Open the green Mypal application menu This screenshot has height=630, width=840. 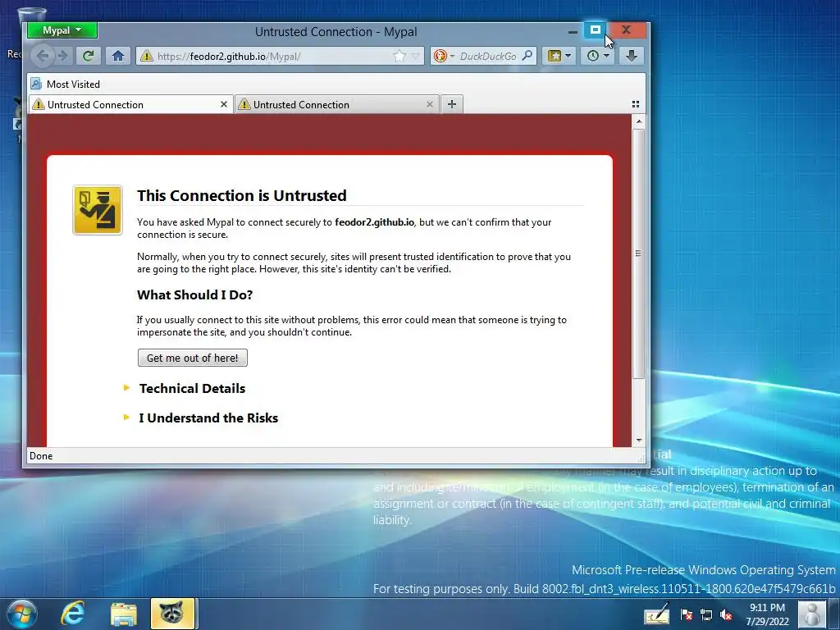62,30
